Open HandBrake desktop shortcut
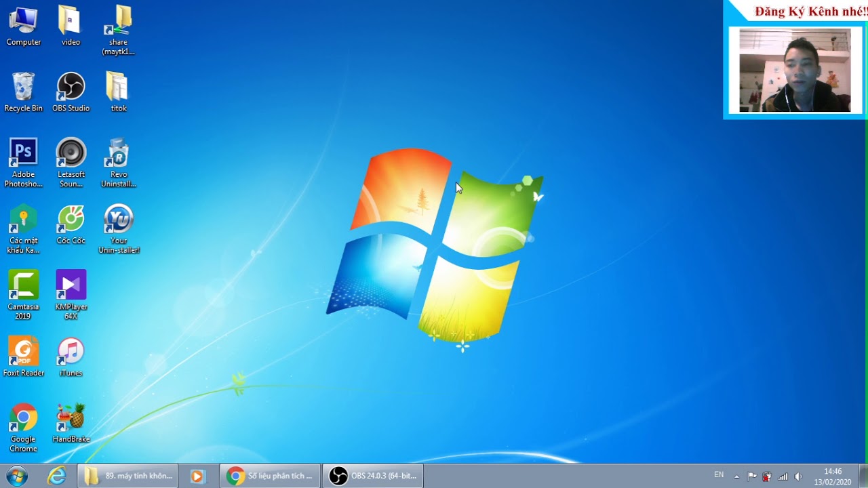 coord(71,424)
